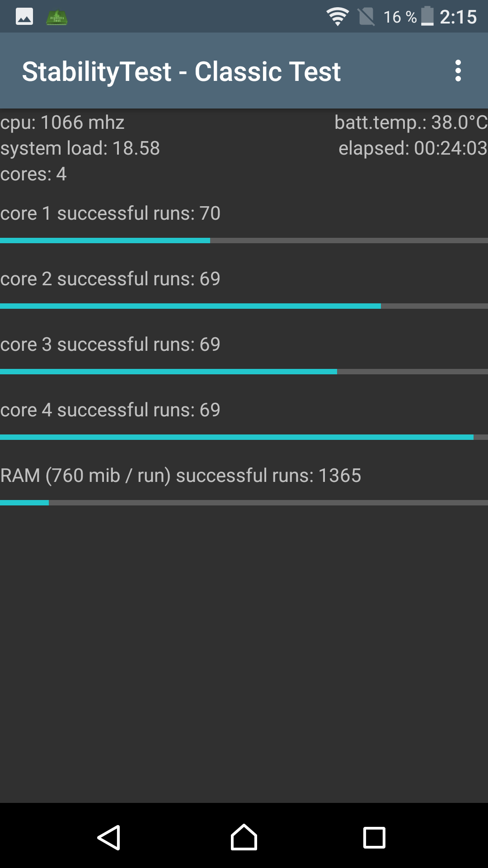Click the core 2 progress bar
The image size is (488, 868).
(x=244, y=306)
